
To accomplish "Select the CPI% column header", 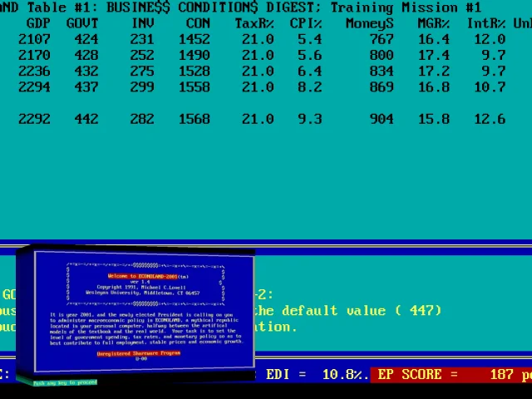I will tap(306, 23).
